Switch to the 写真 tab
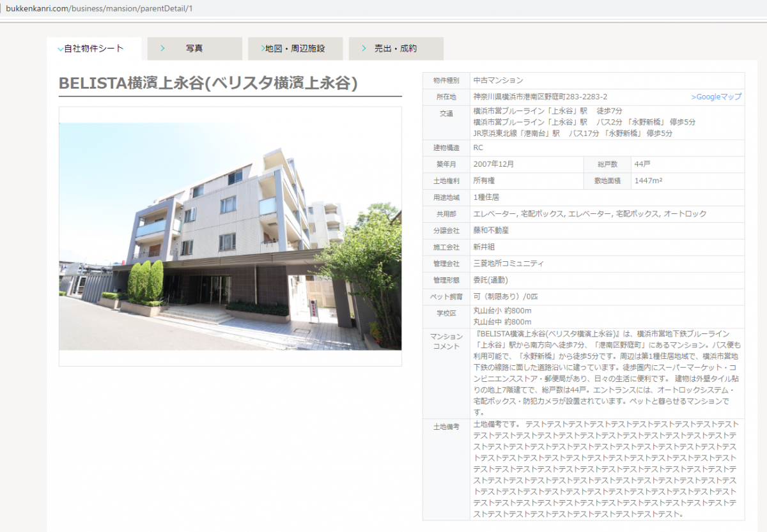This screenshot has height=532, width=767. coord(194,49)
